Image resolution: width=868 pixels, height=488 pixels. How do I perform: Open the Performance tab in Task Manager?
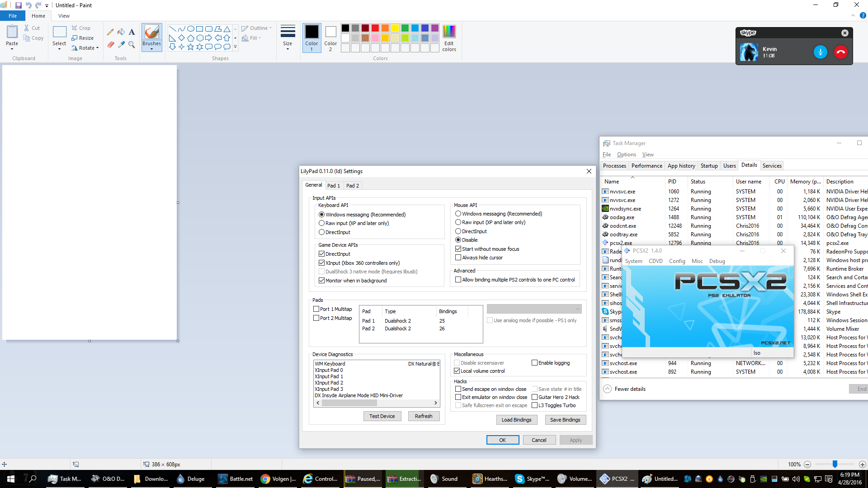click(x=646, y=166)
